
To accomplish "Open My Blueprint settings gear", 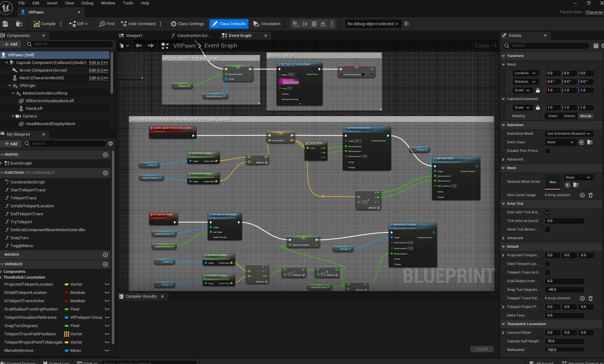I will pos(111,144).
